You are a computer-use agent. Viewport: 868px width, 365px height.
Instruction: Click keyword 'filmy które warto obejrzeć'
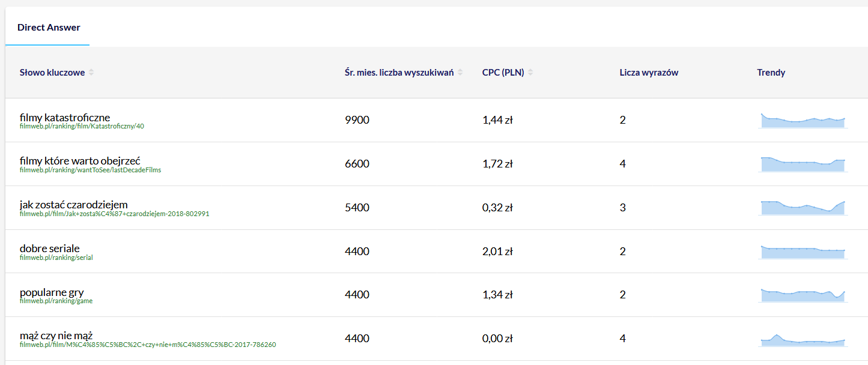(x=80, y=161)
